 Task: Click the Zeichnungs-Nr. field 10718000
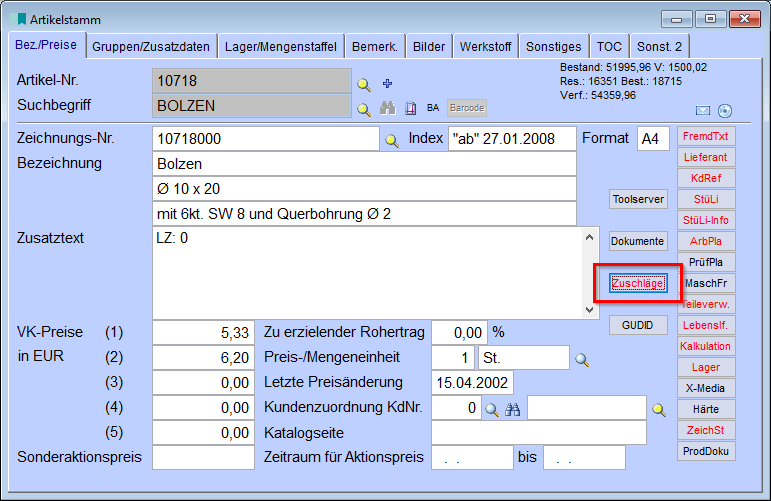tap(266, 139)
